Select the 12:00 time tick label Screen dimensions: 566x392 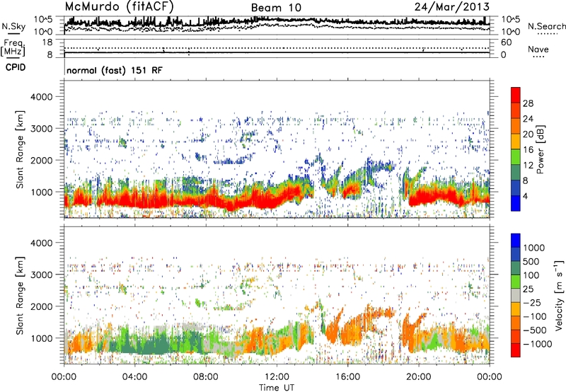click(277, 377)
